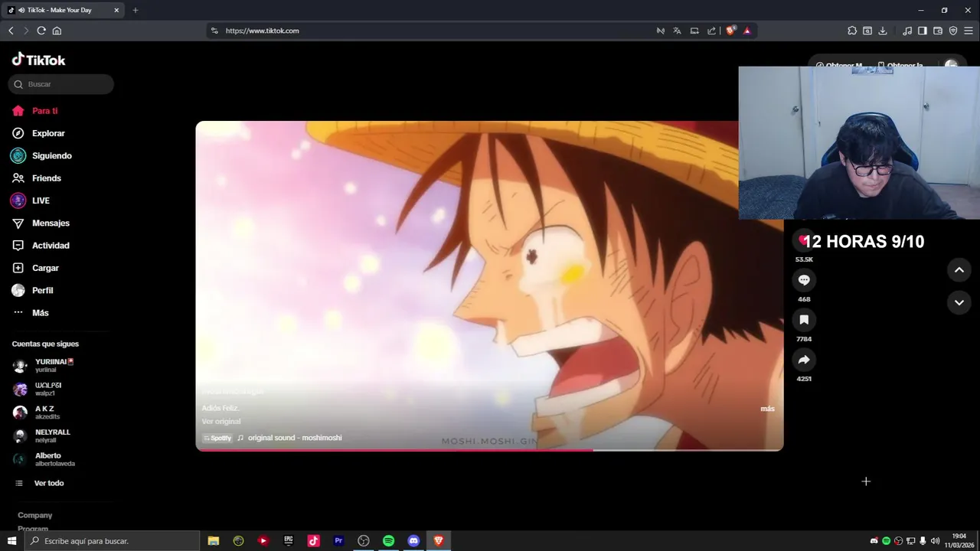Open the Explorar page in sidebar

point(38,133)
